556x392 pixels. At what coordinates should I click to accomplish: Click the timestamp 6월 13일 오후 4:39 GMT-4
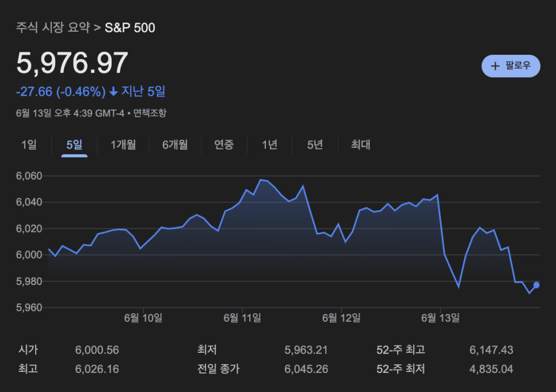pos(70,113)
